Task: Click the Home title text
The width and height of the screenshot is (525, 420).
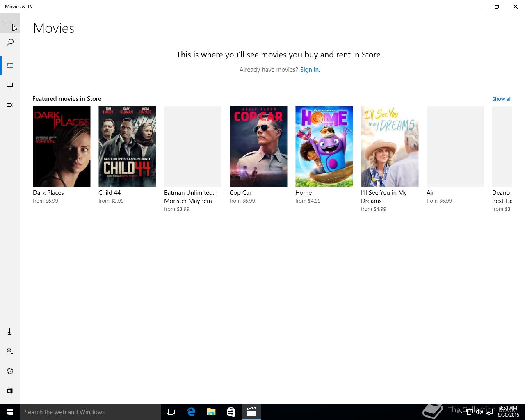Action: point(304,193)
